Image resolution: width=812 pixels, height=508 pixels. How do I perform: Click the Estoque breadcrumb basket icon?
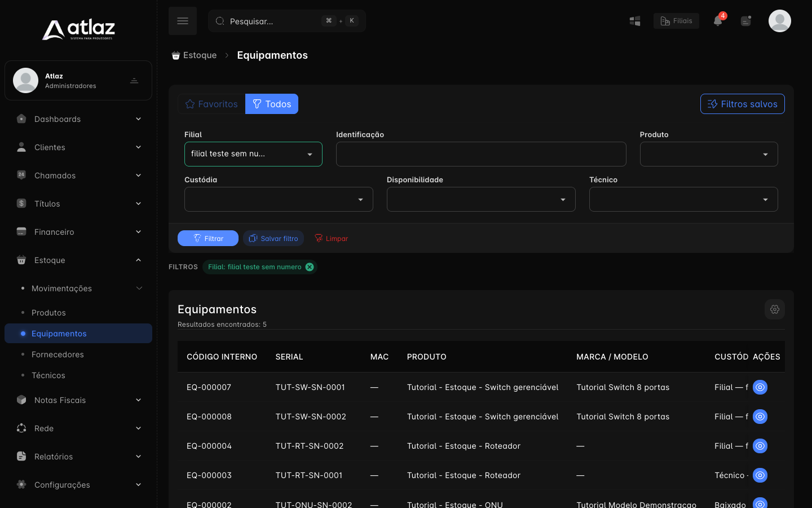coord(176,55)
